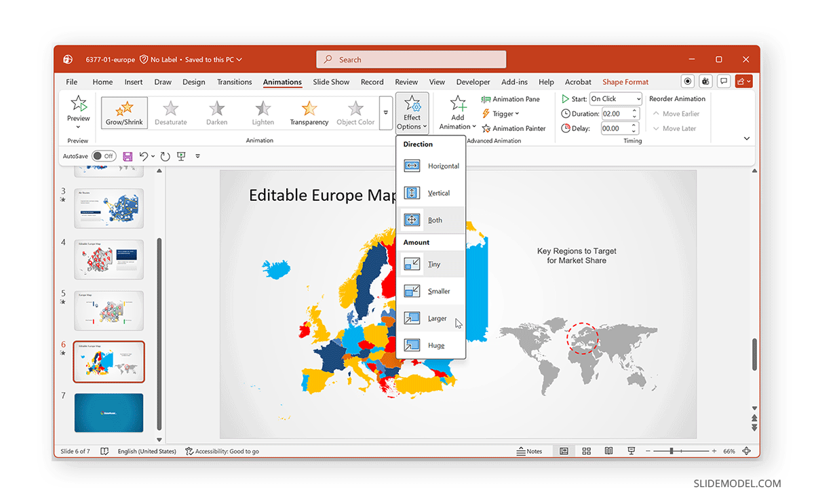Select the Lighten emphasis effect
814x504 pixels.
click(263, 113)
